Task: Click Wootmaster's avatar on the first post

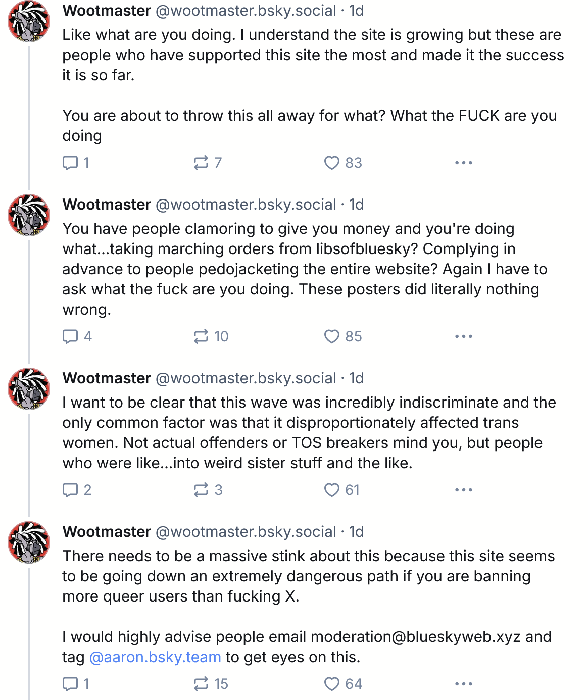Action: point(29,21)
